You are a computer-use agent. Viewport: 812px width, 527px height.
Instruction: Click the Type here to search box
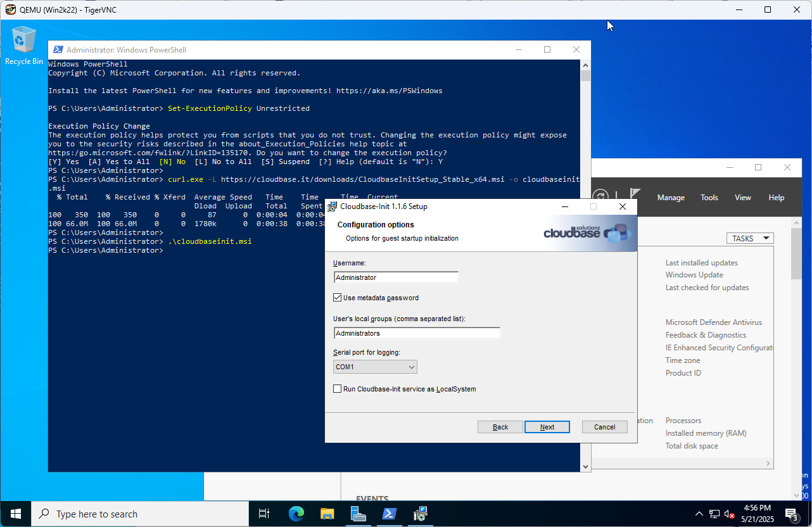tap(139, 514)
